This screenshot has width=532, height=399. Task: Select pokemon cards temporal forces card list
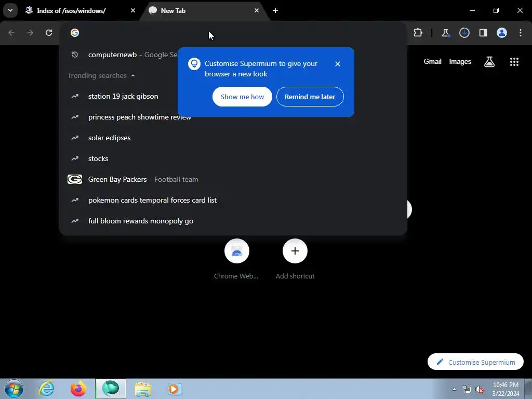point(233,200)
